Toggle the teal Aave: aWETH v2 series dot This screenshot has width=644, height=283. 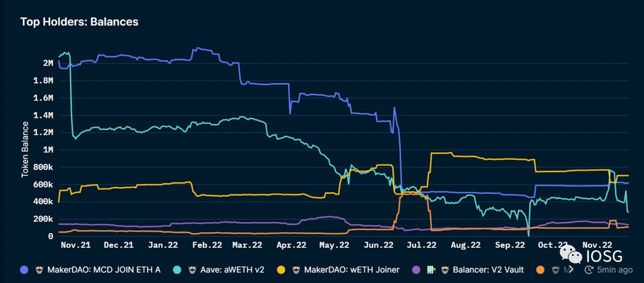tap(178, 270)
